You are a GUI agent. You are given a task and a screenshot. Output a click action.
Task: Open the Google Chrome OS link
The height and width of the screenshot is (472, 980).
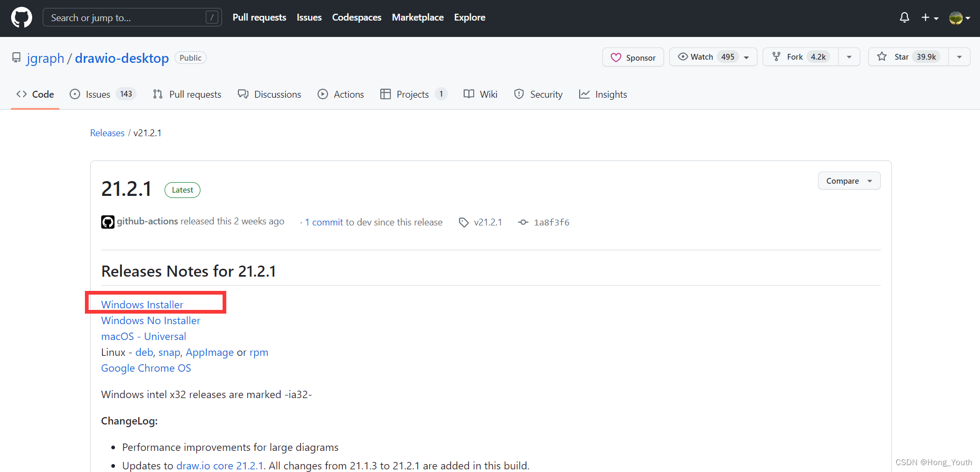coord(146,368)
